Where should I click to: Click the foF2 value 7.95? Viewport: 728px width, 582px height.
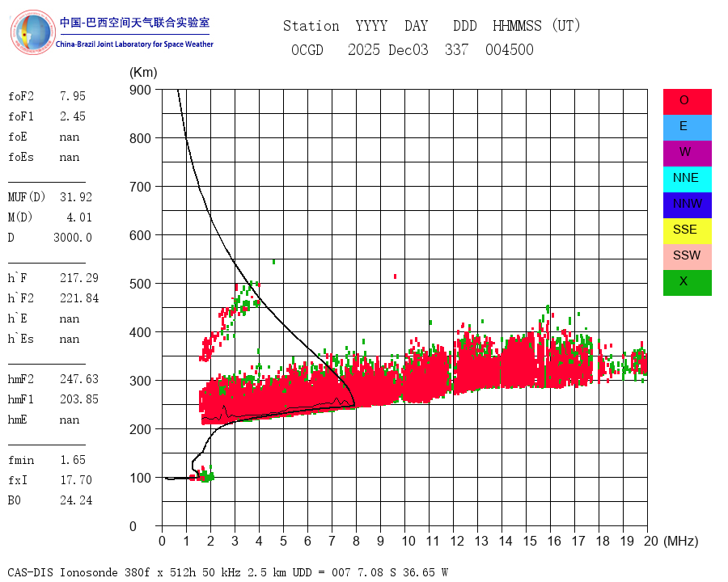73,96
